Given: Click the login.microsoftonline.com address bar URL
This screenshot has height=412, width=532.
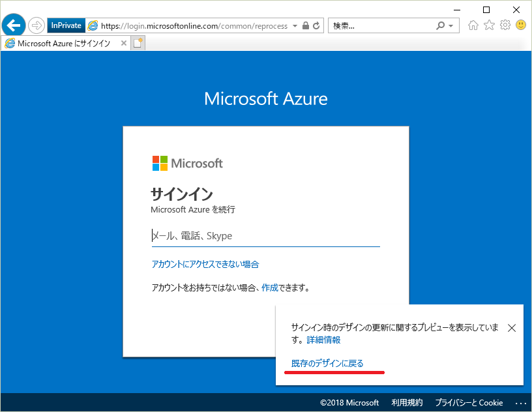Looking at the screenshot, I should (x=194, y=26).
